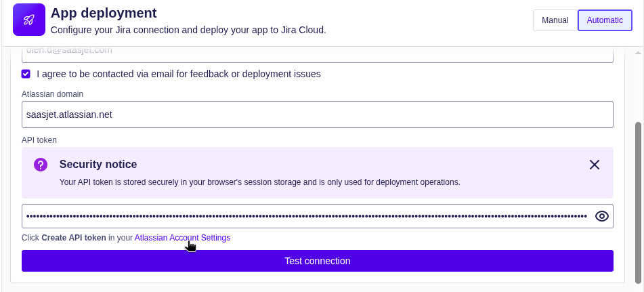
Task: Focus the Atlassian domain input field
Action: 317,114
